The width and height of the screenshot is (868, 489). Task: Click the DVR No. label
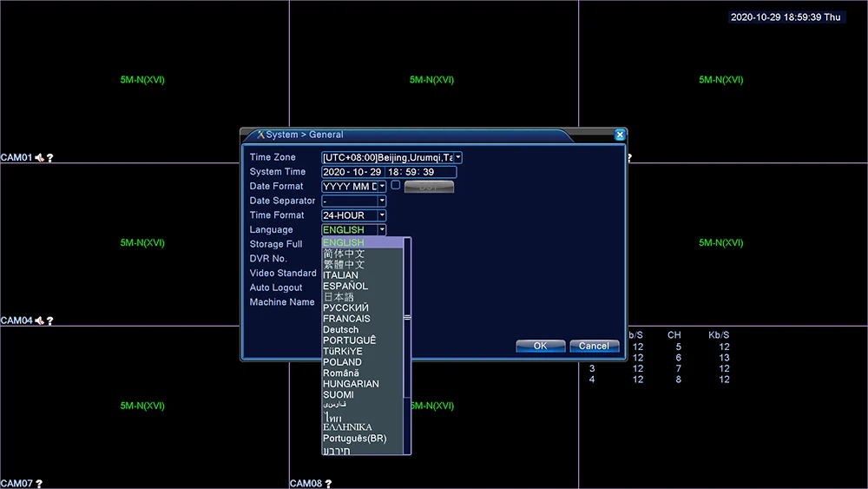[x=268, y=259]
